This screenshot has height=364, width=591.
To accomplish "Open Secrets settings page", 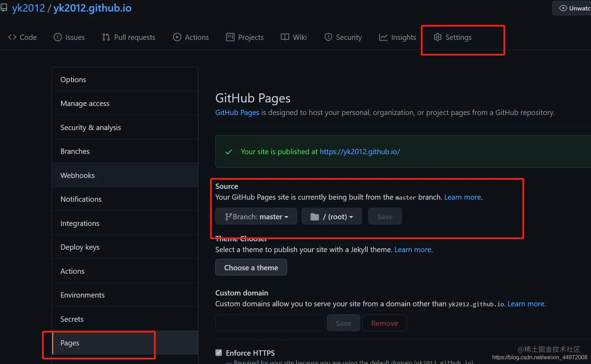I will coord(125,319).
